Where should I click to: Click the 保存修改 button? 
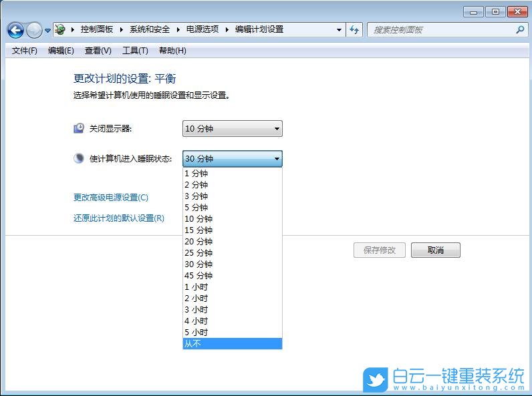pyautogui.click(x=380, y=250)
